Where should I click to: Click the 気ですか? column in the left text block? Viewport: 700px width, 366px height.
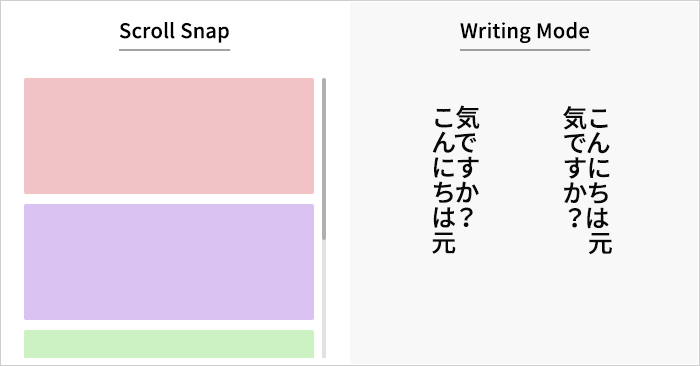click(468, 167)
